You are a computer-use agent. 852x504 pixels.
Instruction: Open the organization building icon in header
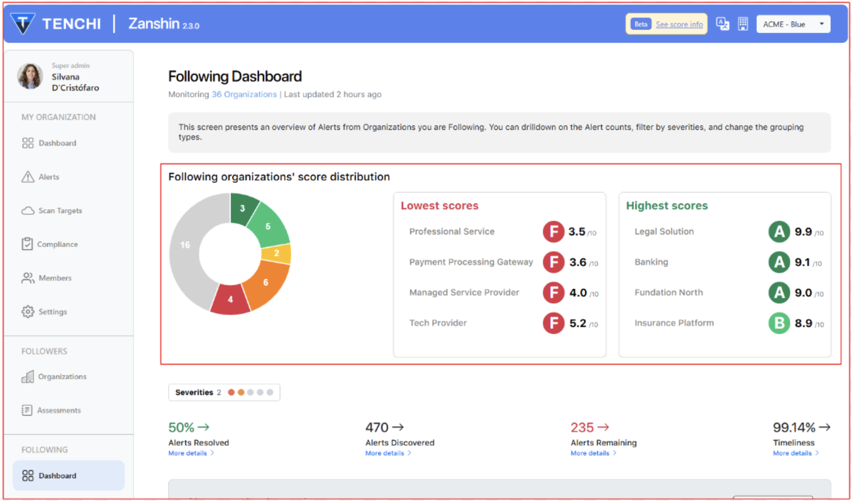click(743, 24)
